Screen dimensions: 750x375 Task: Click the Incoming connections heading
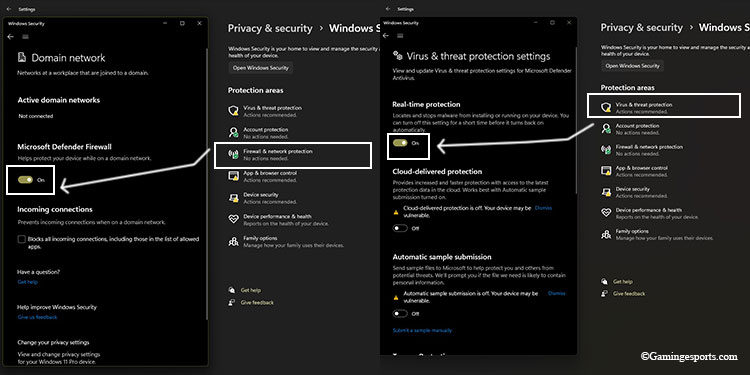55,209
